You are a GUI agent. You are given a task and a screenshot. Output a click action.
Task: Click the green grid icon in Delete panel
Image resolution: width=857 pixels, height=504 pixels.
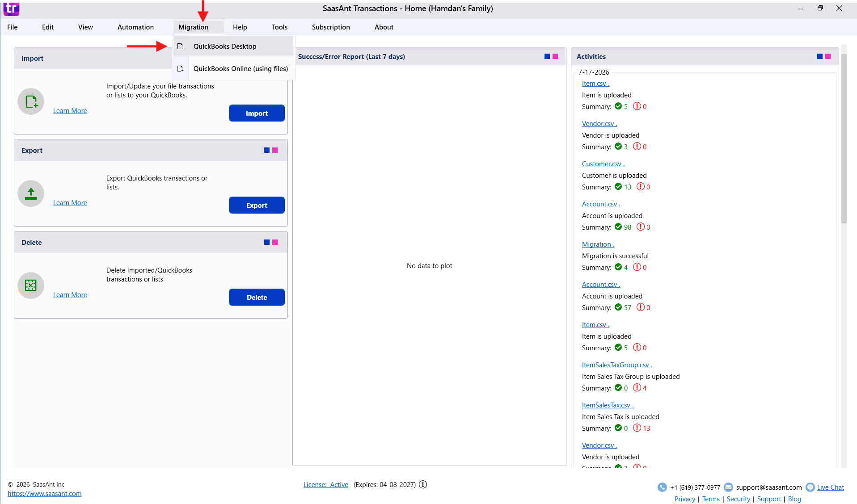click(31, 286)
